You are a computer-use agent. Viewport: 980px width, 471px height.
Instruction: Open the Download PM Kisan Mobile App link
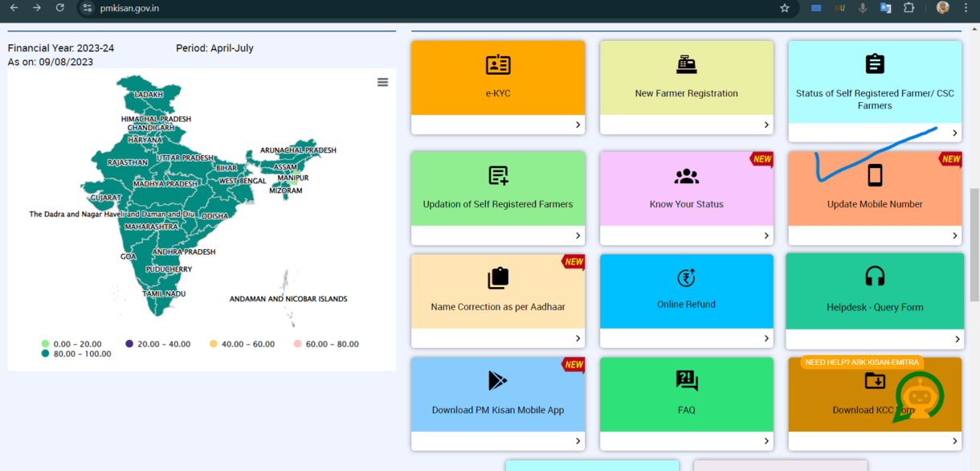498,410
